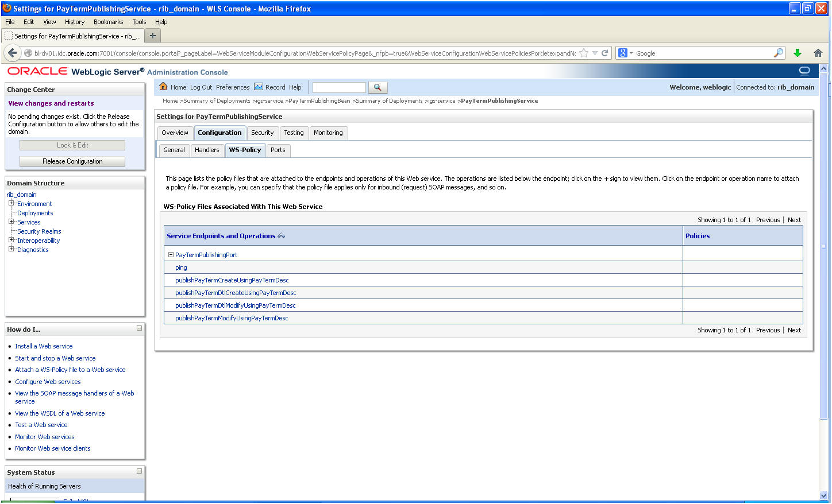Click the console search magnifier button
832x504 pixels.
378,87
